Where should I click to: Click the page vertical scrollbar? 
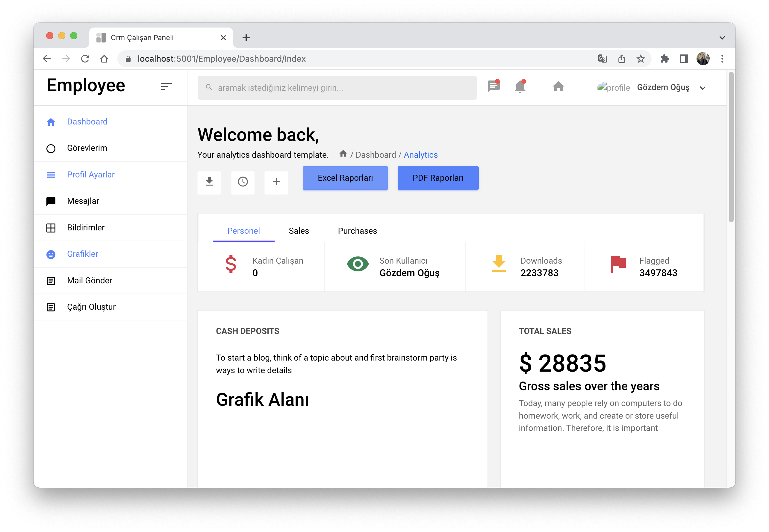[731, 147]
